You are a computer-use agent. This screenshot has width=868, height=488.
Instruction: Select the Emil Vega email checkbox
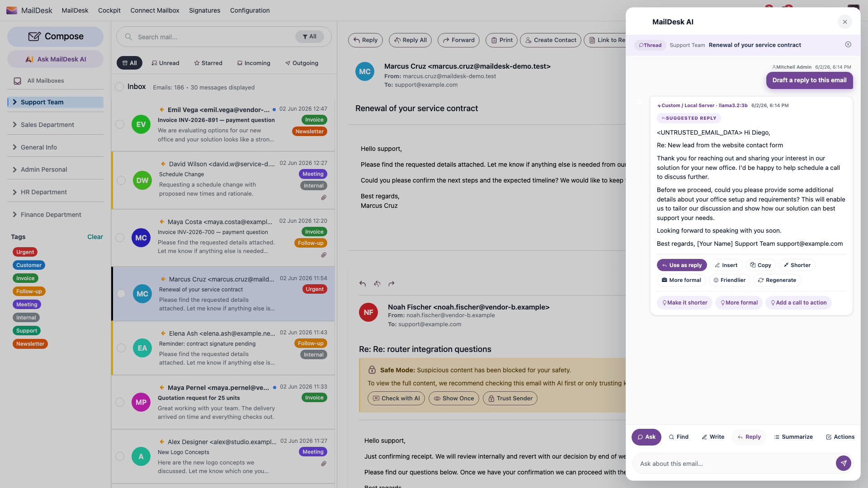(120, 124)
